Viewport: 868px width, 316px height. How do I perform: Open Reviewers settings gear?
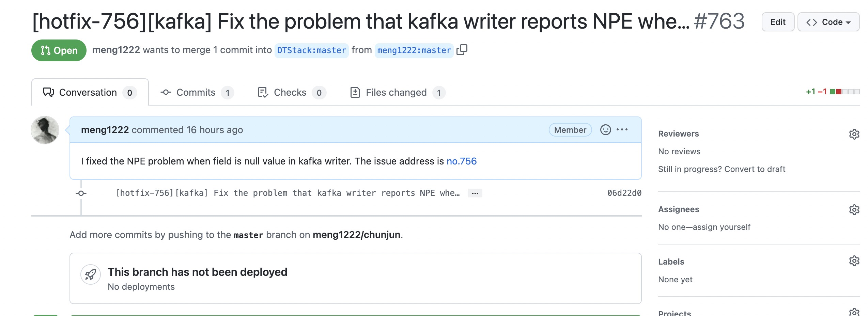tap(854, 134)
